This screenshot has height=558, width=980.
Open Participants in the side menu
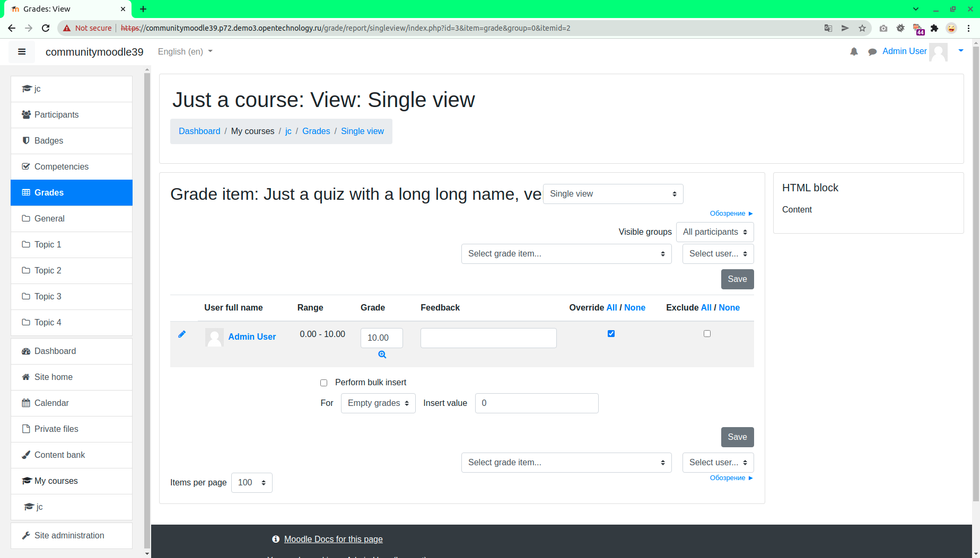tap(72, 115)
